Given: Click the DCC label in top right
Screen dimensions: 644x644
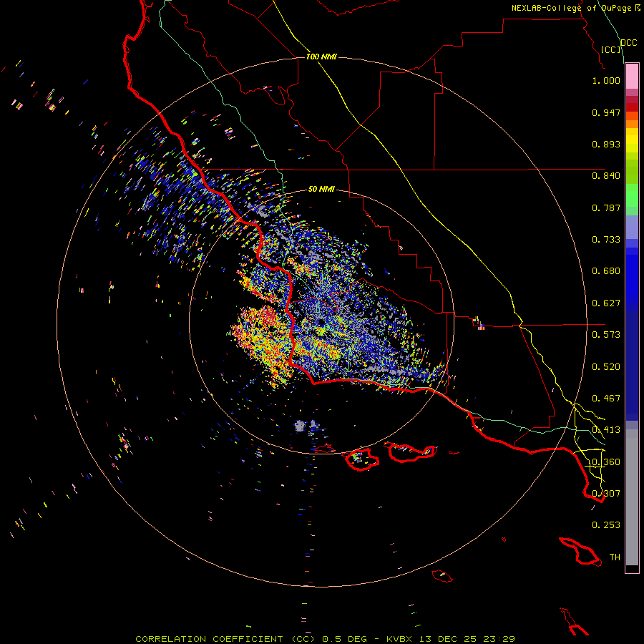Looking at the screenshot, I should pos(629,43).
